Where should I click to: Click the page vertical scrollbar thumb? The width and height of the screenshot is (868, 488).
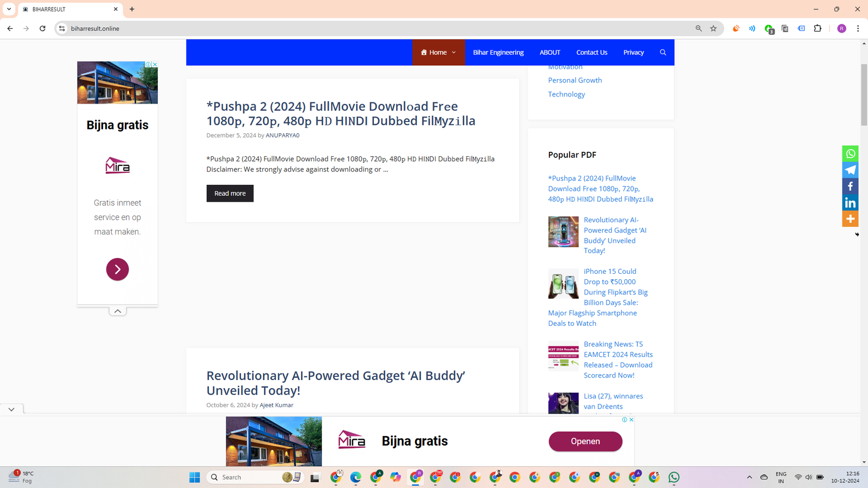coord(864,95)
